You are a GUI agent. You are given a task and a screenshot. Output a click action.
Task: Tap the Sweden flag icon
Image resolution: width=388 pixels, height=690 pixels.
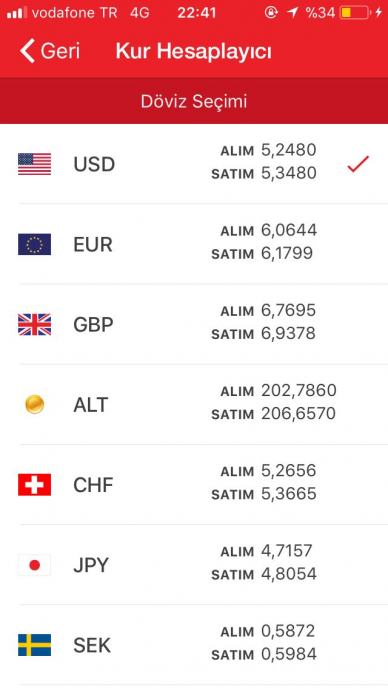34,645
